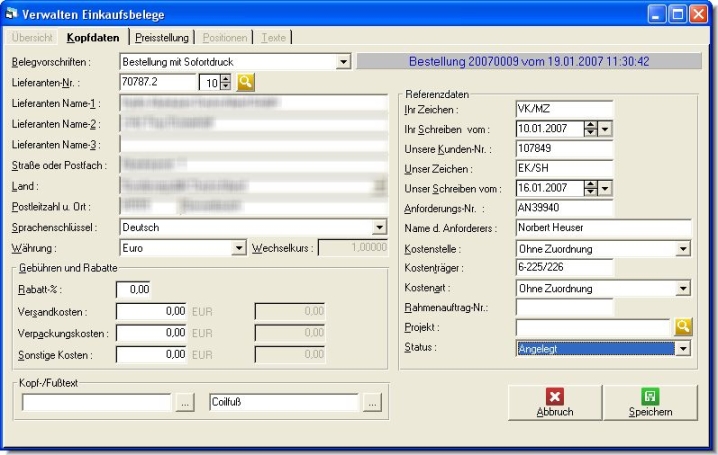Open the Kopftext browse ellipsis button
Screen dimensions: 718x455
pos(185,403)
